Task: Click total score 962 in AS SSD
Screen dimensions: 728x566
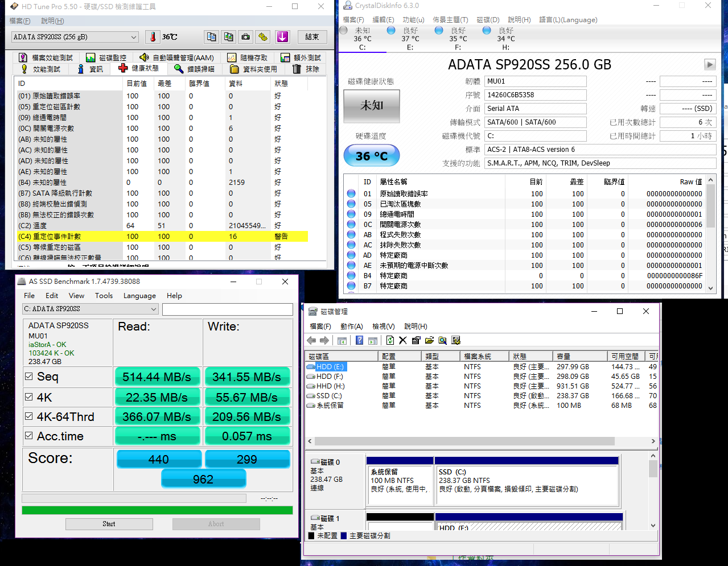Action: 203,479
